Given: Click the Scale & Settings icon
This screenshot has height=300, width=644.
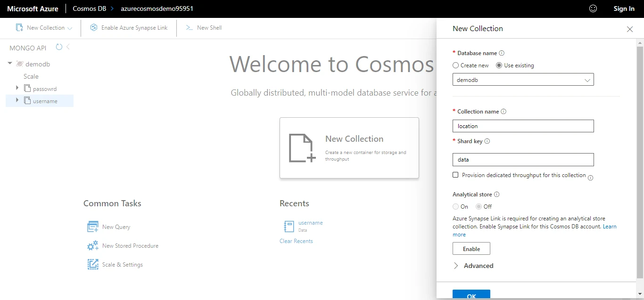Looking at the screenshot, I should 92,264.
